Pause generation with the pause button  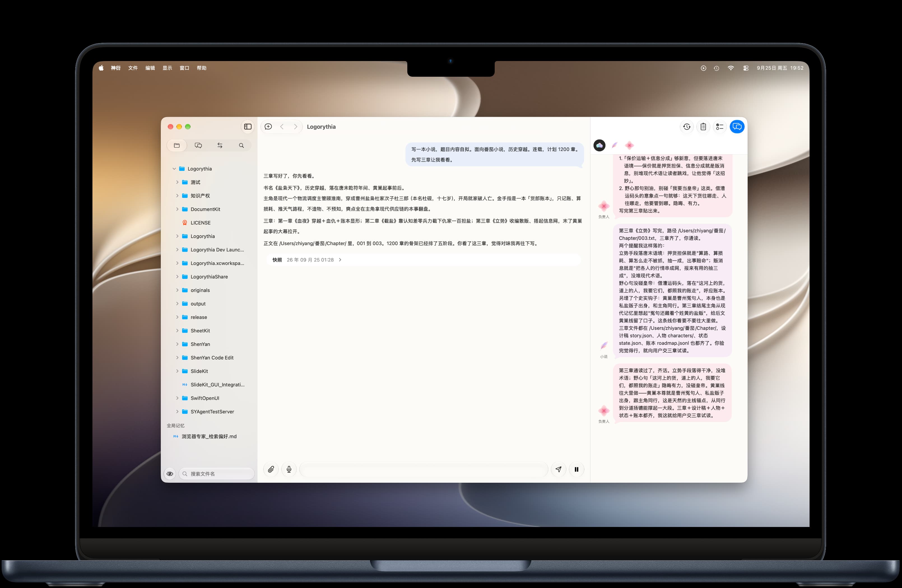coord(576,469)
